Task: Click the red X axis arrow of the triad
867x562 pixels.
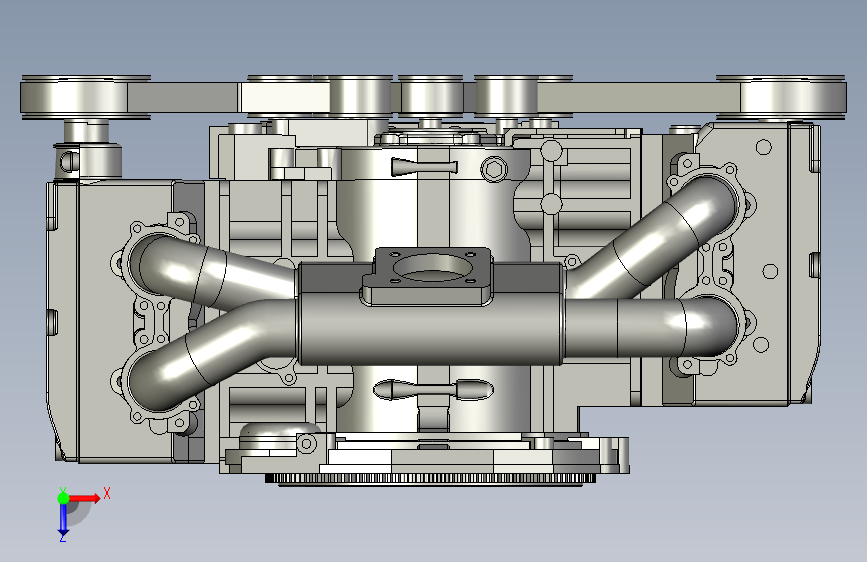Action: (x=85, y=498)
